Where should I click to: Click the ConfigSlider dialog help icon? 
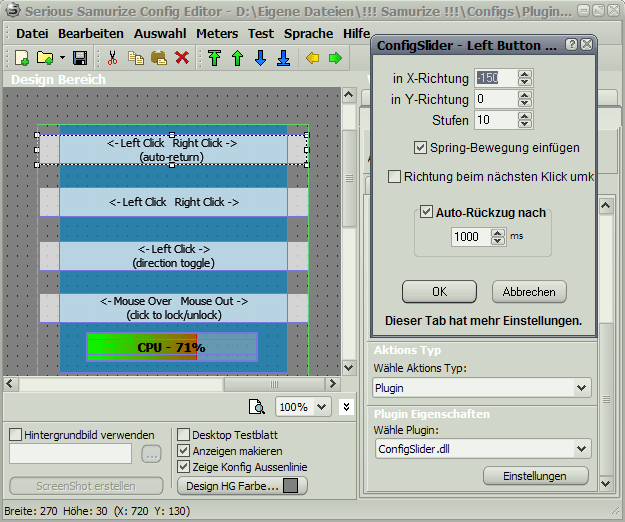click(x=572, y=44)
